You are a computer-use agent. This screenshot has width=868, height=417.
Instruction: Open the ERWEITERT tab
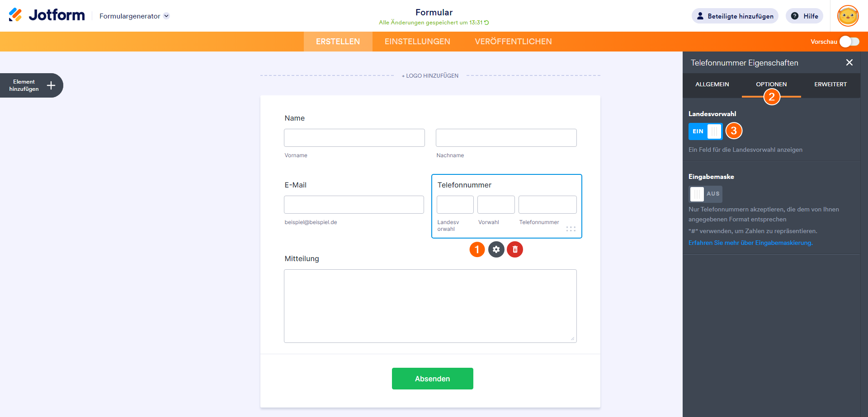(830, 84)
